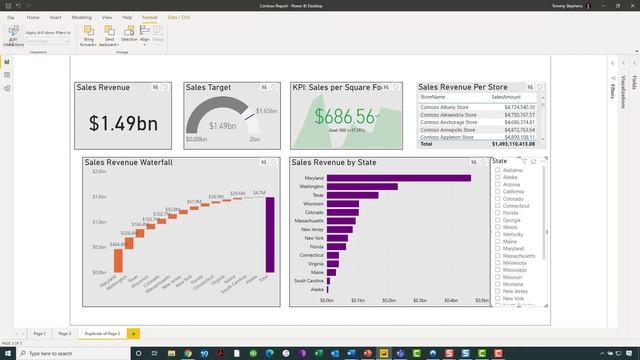640x360 pixels.
Task: Open the Data / Drill ribbon tab
Action: pos(179,18)
